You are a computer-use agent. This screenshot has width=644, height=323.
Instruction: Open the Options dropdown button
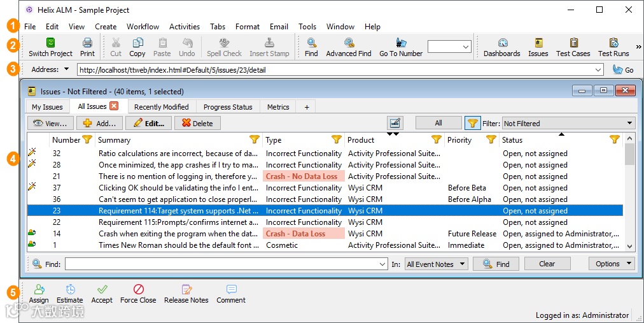(612, 264)
